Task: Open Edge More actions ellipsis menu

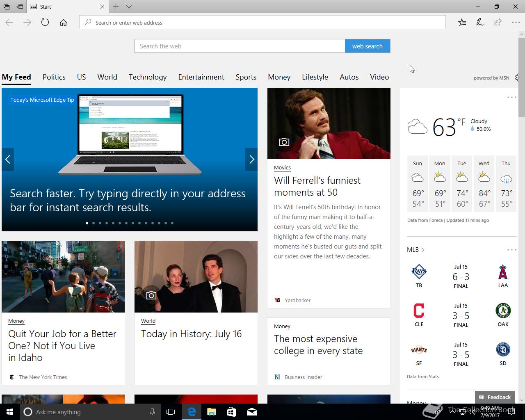Action: [x=516, y=23]
